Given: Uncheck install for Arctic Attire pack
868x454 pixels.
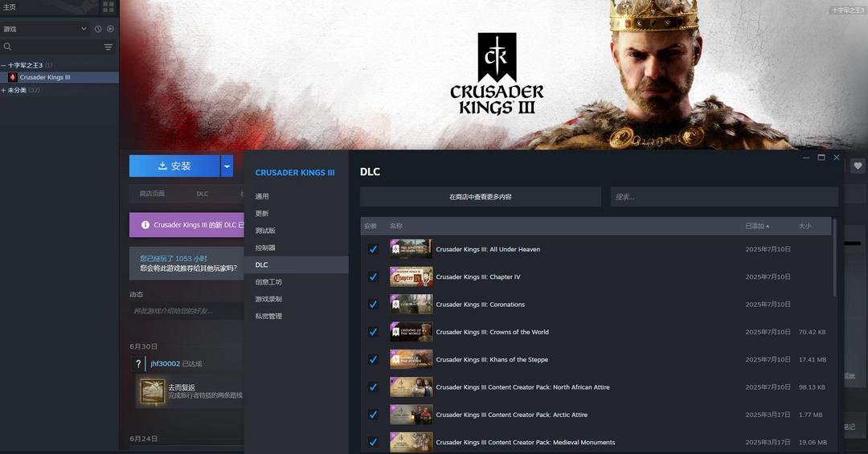Looking at the screenshot, I should [373, 415].
